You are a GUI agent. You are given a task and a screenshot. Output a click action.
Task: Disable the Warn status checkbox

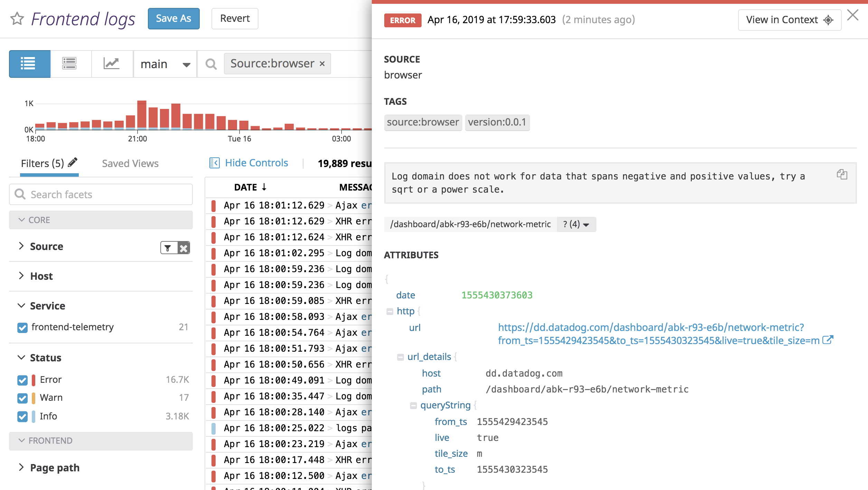point(22,398)
